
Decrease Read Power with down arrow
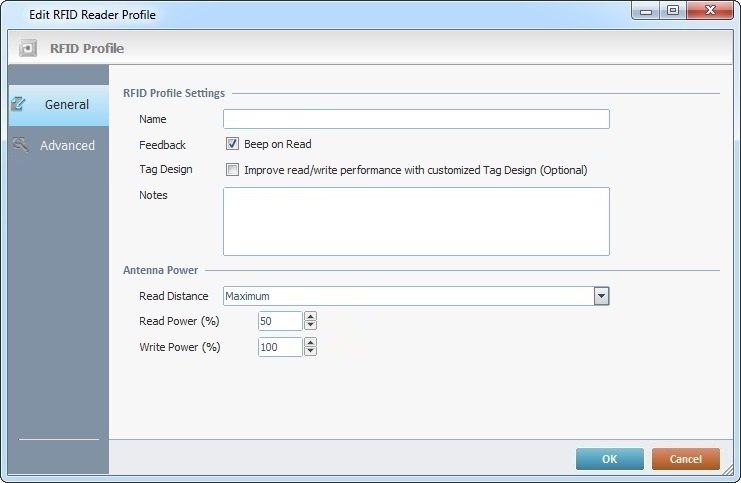tap(310, 325)
